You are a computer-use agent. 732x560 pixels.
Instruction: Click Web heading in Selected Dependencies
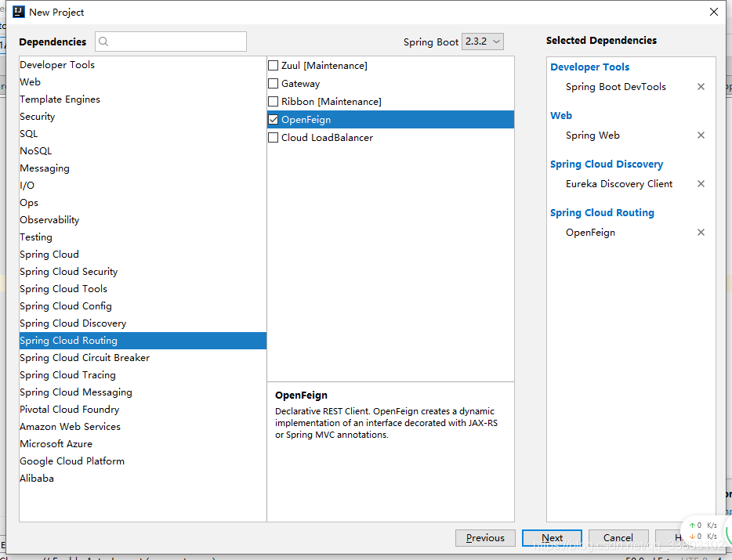coord(561,116)
